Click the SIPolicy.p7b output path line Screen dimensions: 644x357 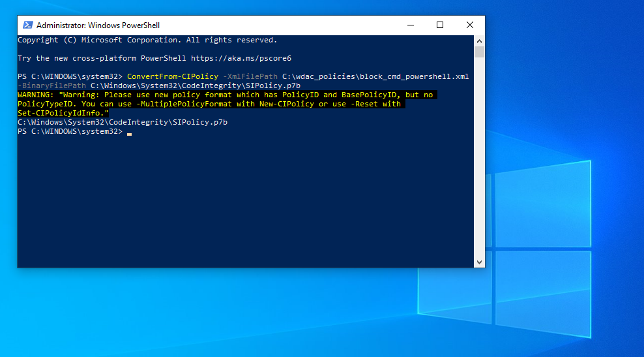(123, 122)
